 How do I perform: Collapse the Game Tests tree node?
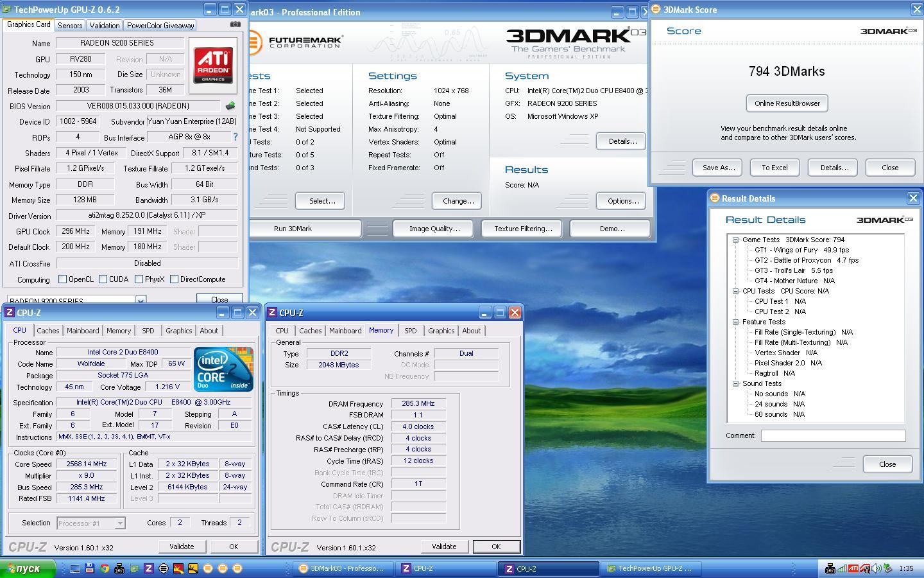[x=735, y=240]
